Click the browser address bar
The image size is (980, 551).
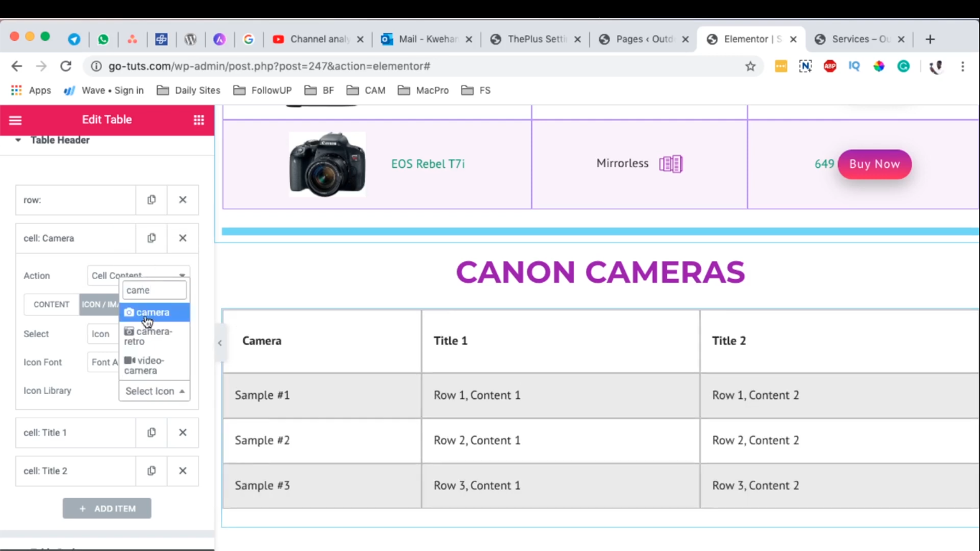pos(423,66)
